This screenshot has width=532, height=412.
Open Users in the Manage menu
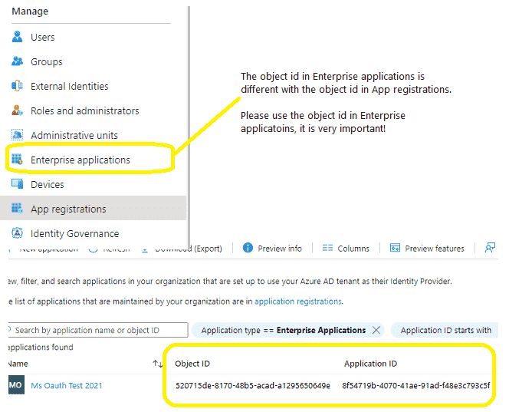(42, 37)
